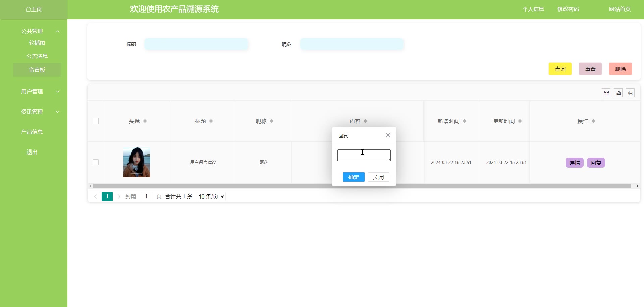
Task: Click the 阿萨 nickname cell
Action: [264, 162]
